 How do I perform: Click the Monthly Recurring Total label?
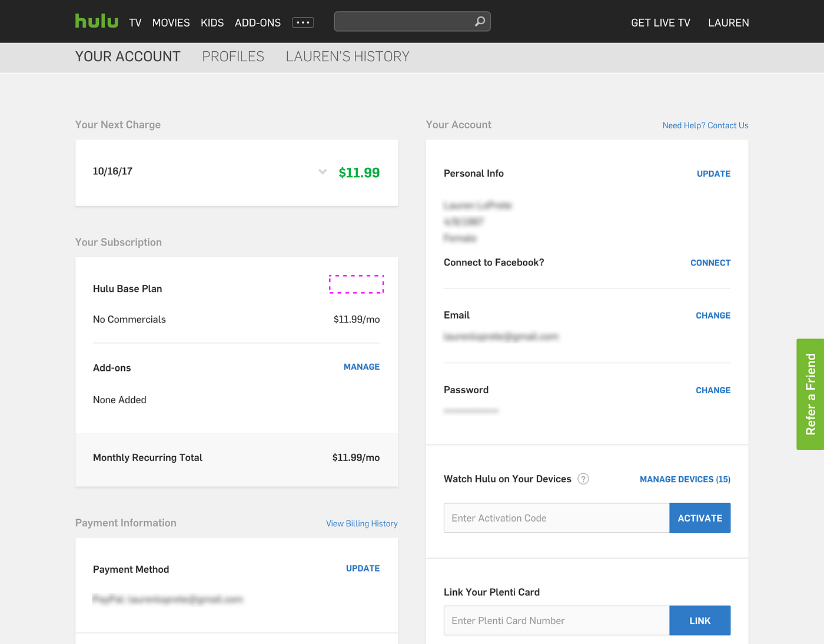(148, 457)
